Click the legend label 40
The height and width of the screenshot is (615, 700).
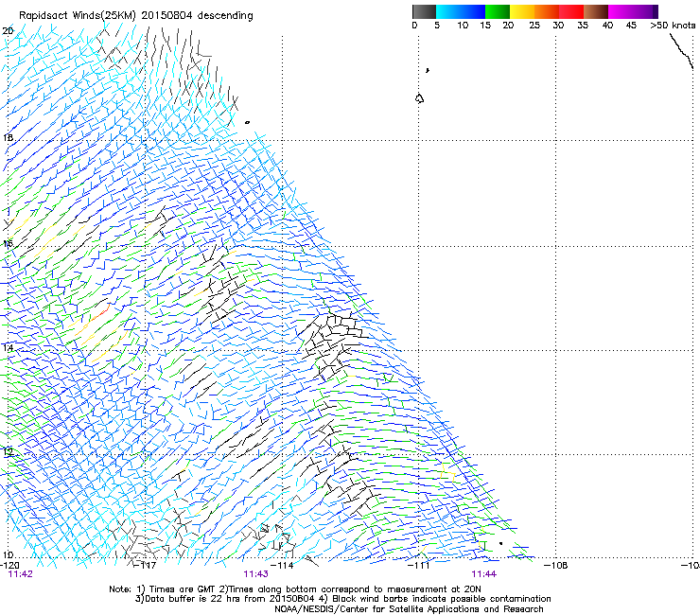click(607, 26)
